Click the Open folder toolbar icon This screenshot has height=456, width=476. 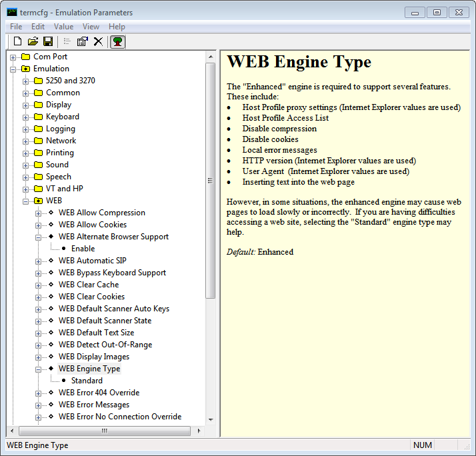(x=33, y=42)
